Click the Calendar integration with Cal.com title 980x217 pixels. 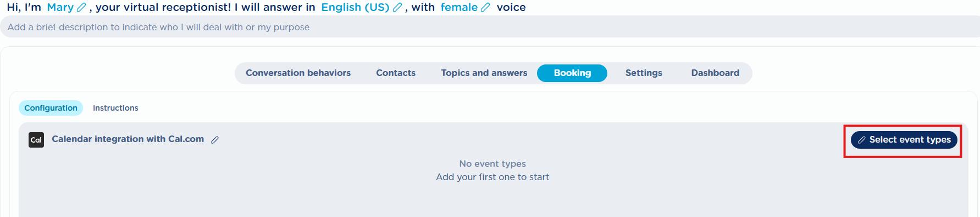click(x=128, y=139)
